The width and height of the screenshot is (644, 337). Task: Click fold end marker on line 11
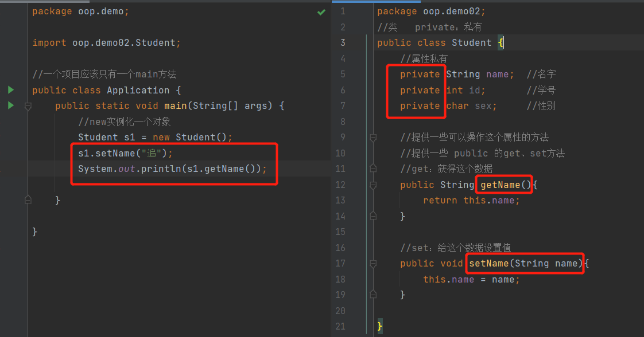[x=373, y=168]
